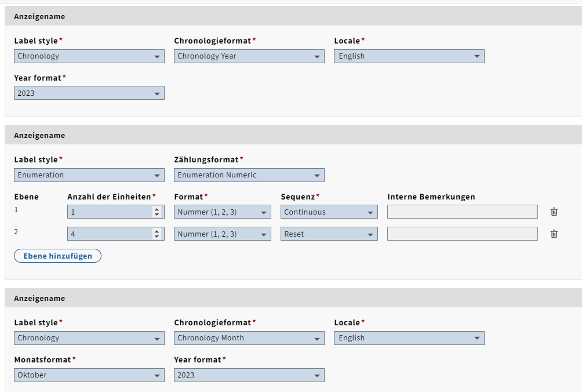Delete enumeration level 2 row
This screenshot has width=582, height=392.
(554, 234)
